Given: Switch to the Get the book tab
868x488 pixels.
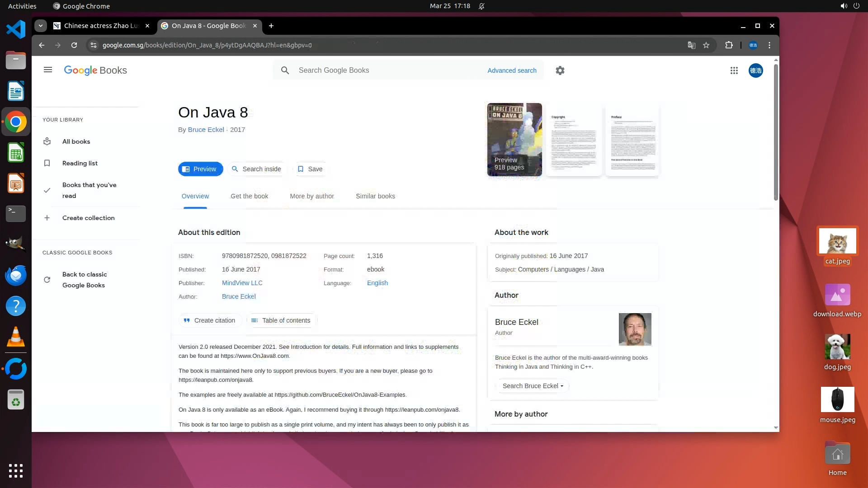Looking at the screenshot, I should [249, 196].
